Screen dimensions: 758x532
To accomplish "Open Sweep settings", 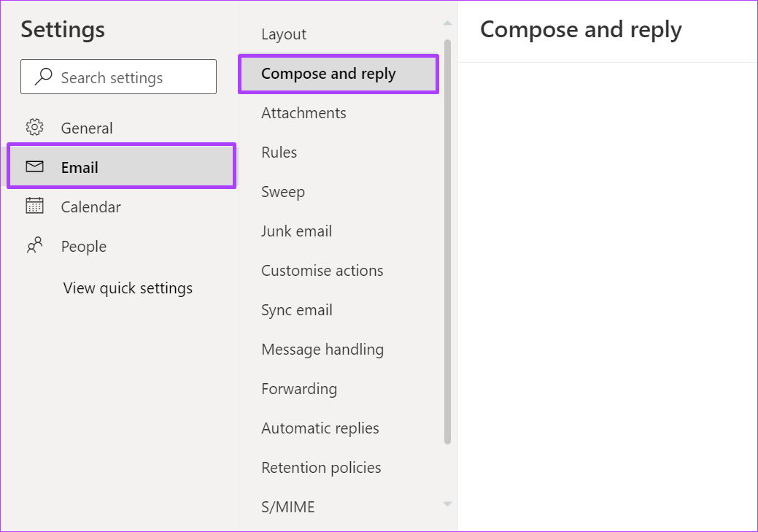I will [x=339, y=192].
